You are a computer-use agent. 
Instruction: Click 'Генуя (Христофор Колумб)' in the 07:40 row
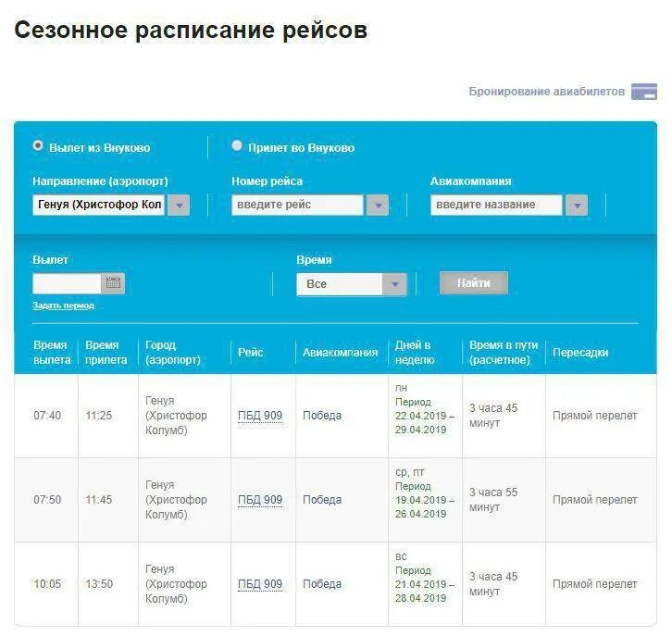point(176,416)
